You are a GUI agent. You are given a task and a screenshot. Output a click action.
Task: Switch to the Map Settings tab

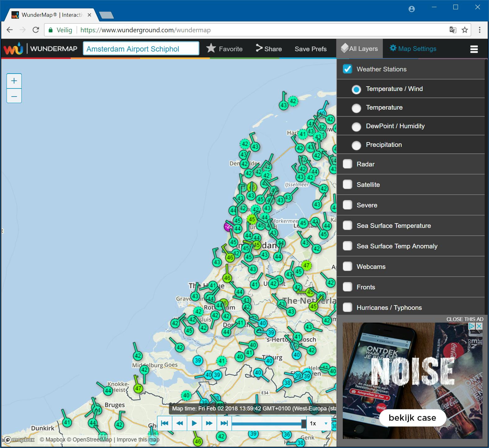click(413, 48)
